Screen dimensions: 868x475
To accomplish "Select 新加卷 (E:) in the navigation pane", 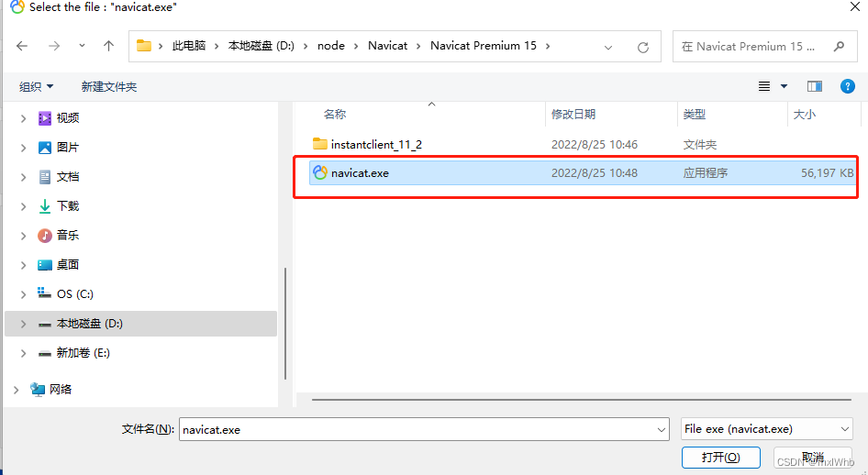I will point(83,353).
